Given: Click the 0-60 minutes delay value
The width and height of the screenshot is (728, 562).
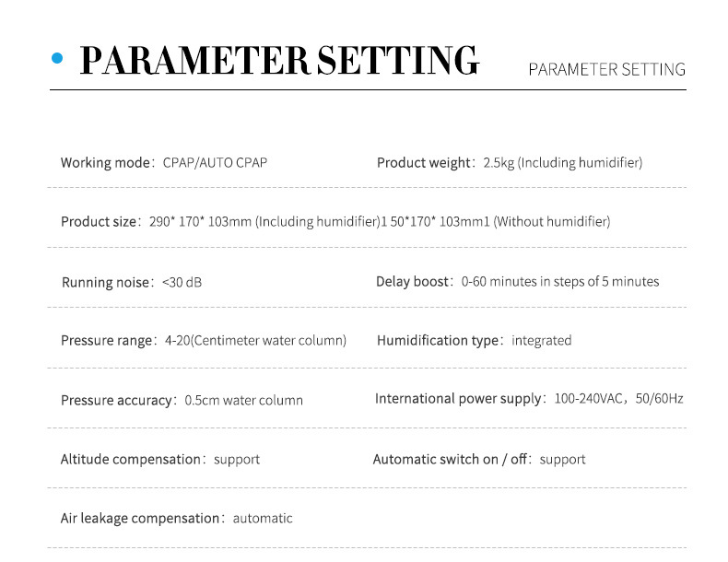Looking at the screenshot, I should 560,281.
